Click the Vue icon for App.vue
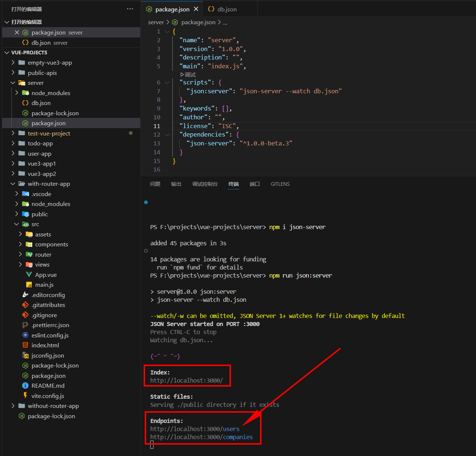This screenshot has height=456, width=476. click(x=29, y=275)
